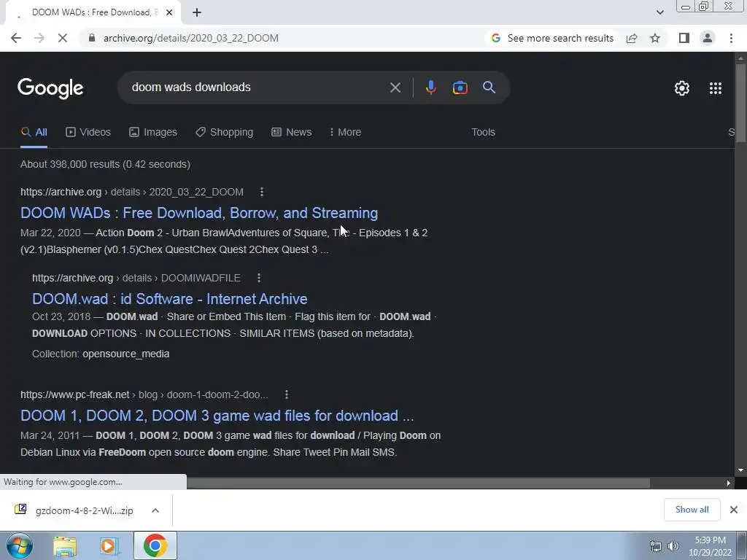The width and height of the screenshot is (747, 560).
Task: Click the vertical page scrollbar
Action: 740,102
